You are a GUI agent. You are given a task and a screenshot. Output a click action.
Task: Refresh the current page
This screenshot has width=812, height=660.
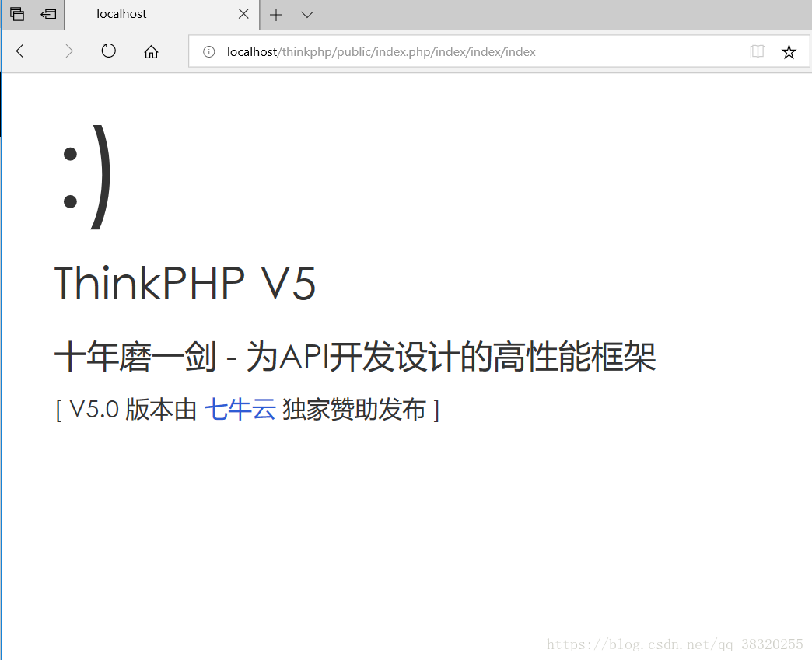108,51
